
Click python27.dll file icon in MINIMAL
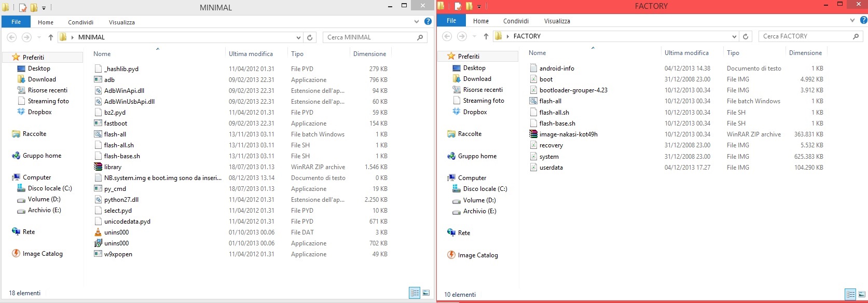(98, 199)
